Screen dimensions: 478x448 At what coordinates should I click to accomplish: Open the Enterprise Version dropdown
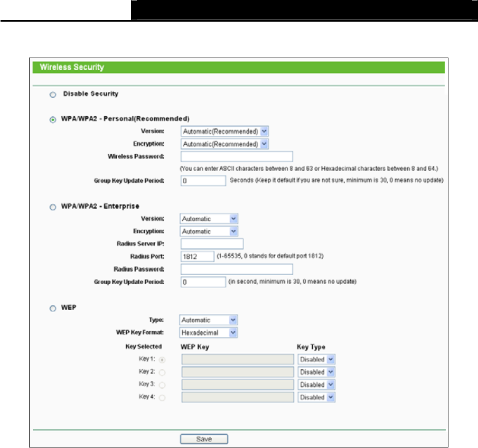pos(209,219)
